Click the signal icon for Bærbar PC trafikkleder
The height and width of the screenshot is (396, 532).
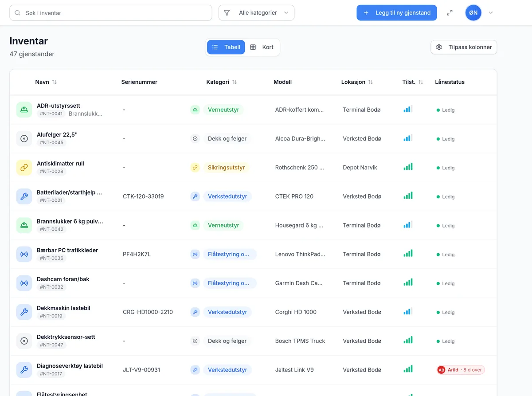click(x=24, y=254)
